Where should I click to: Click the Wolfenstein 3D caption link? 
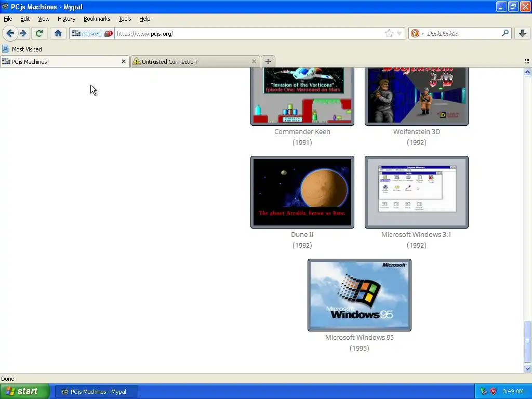[417, 131]
